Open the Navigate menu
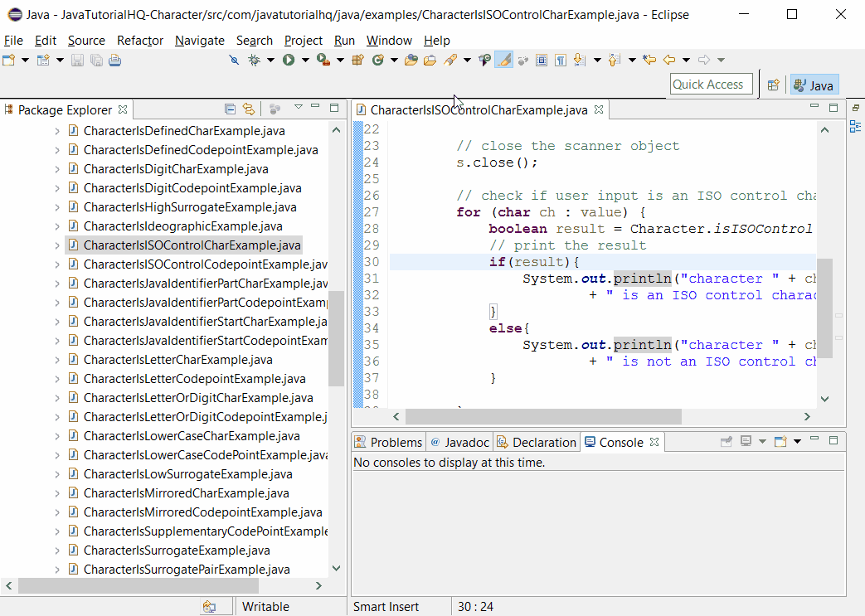The image size is (865, 616). [x=199, y=41]
